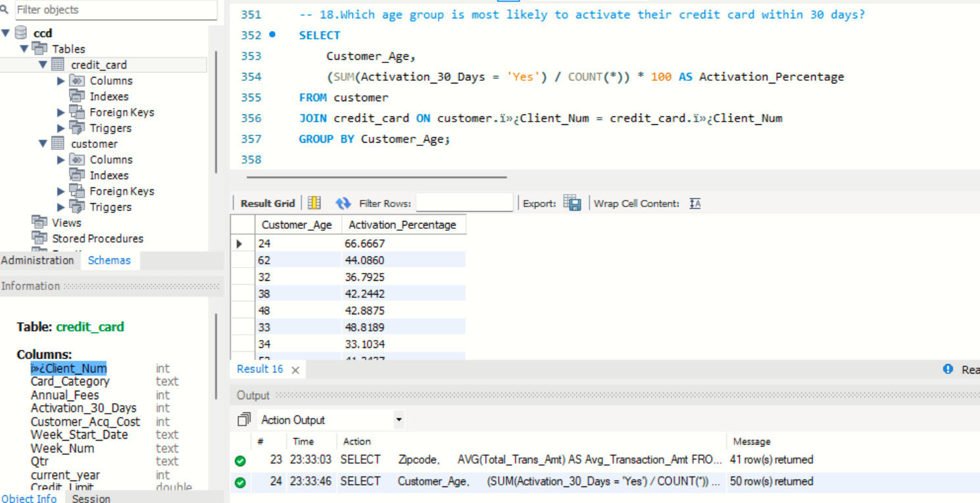980x503 pixels.
Task: Click the search magnifier icon in schema filter
Action: click(5, 10)
